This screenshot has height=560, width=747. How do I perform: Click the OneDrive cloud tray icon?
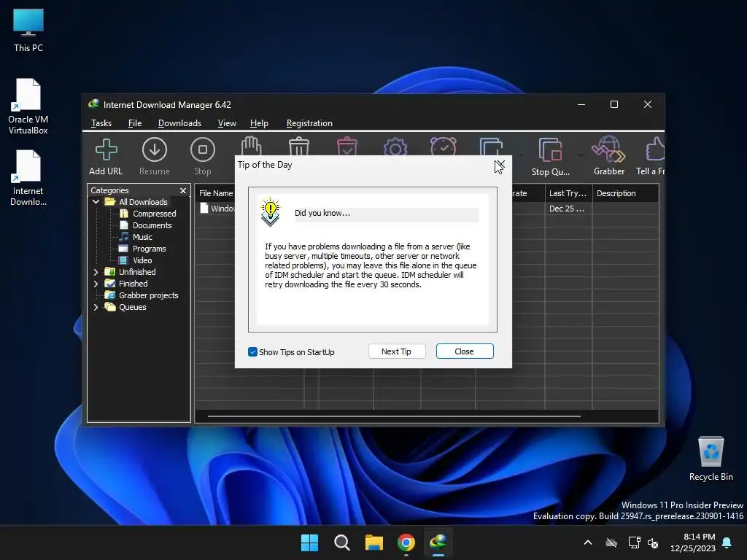pyautogui.click(x=611, y=542)
